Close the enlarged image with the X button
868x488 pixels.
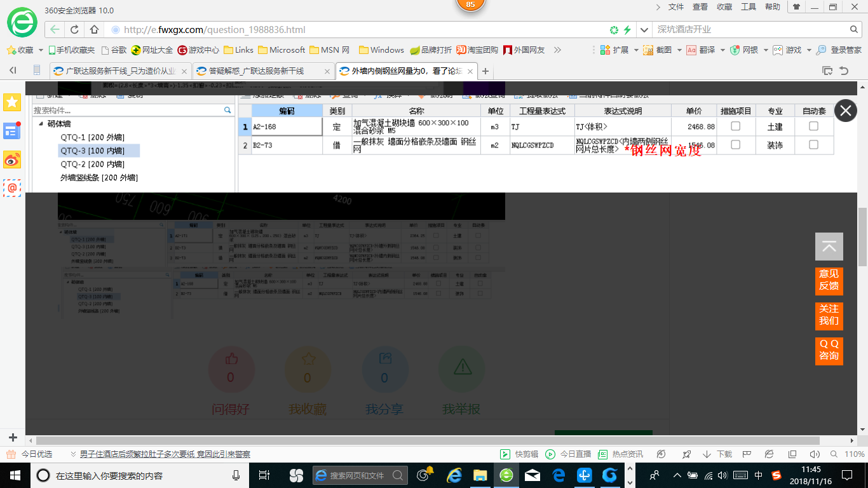pos(845,111)
